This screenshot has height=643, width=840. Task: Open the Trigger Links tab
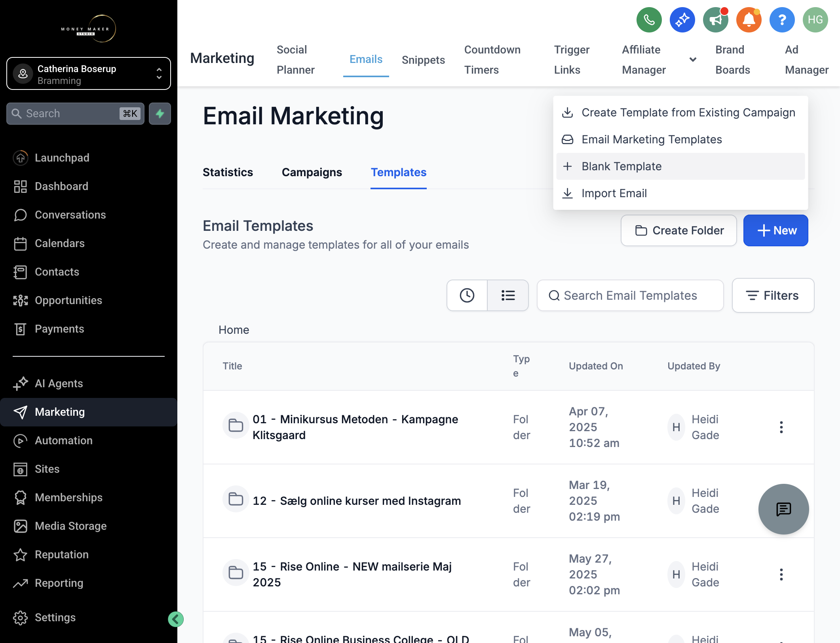(x=572, y=60)
